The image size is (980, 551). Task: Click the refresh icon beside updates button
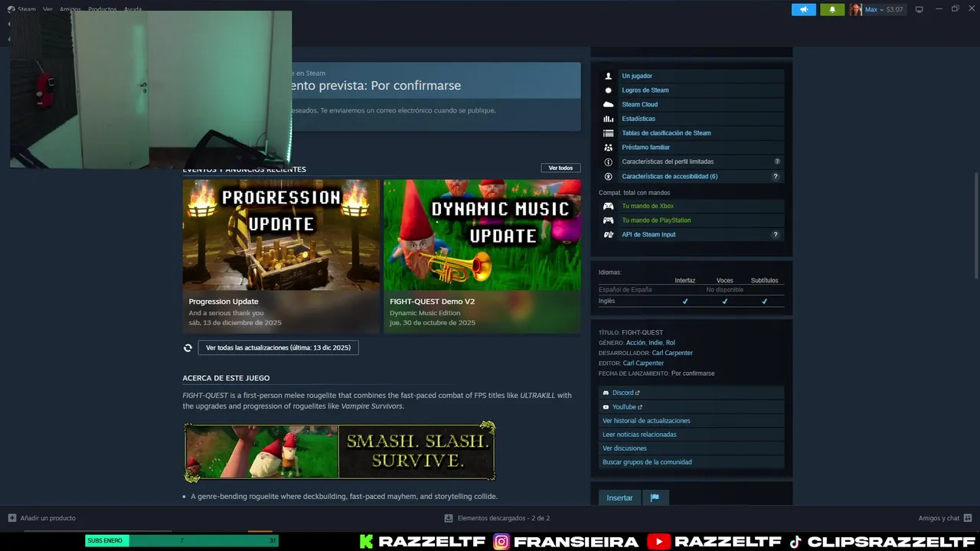click(x=188, y=347)
